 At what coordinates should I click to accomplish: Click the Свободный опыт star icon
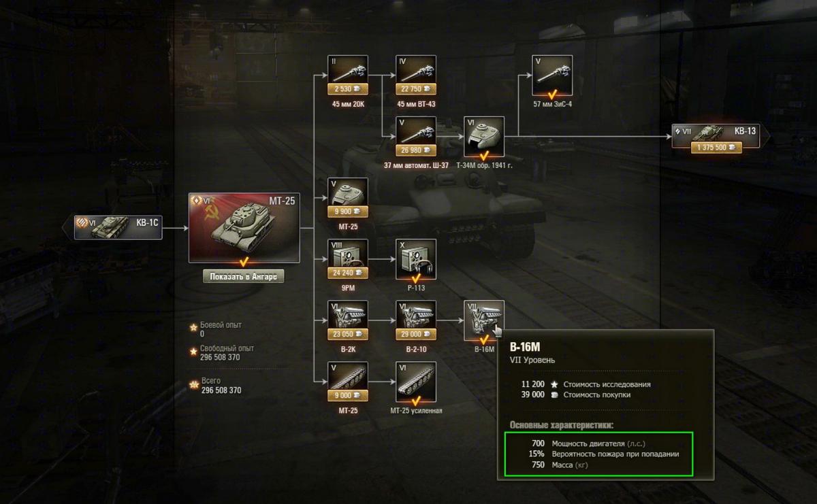coord(193,352)
